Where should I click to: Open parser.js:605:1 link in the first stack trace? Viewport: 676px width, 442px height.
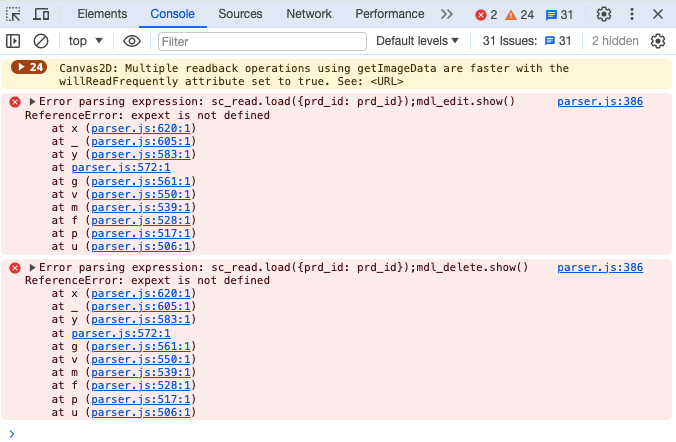141,141
